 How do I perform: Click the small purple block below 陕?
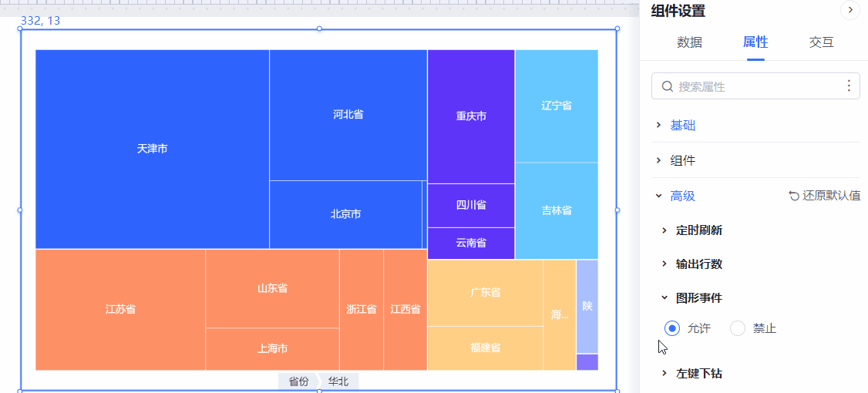pyautogui.click(x=587, y=362)
